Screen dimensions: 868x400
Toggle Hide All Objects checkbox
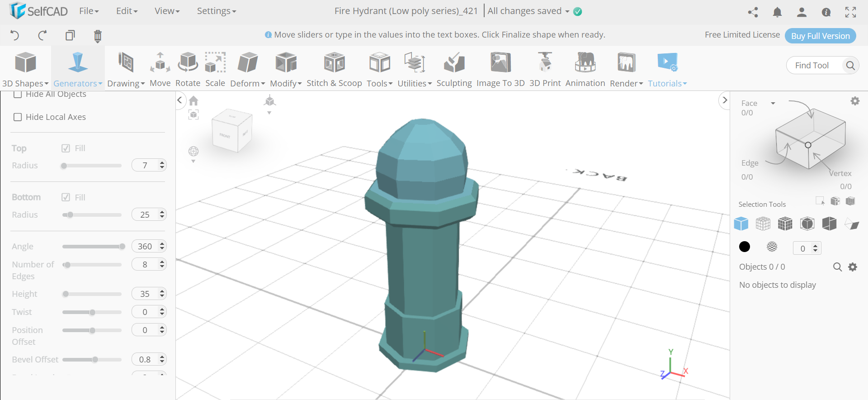[18, 94]
